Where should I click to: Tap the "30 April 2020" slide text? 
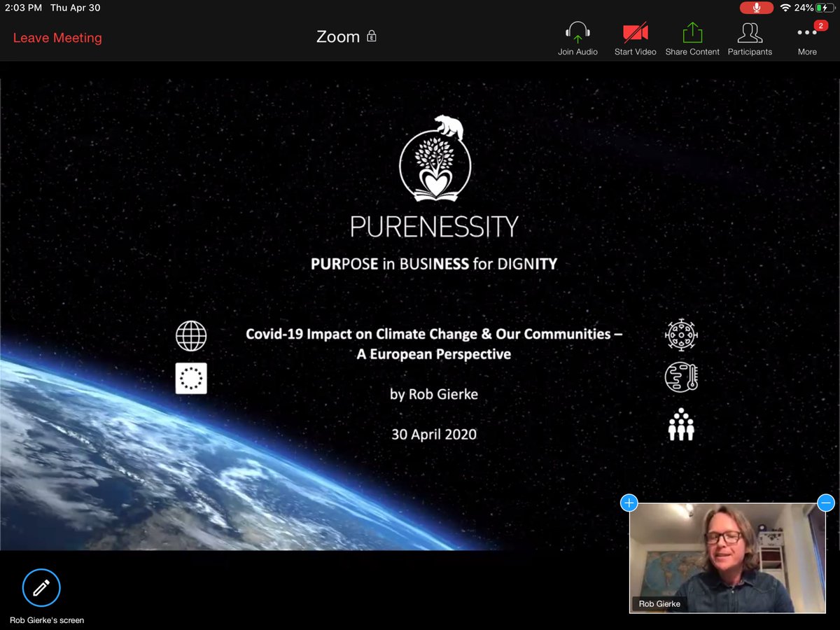pos(434,434)
